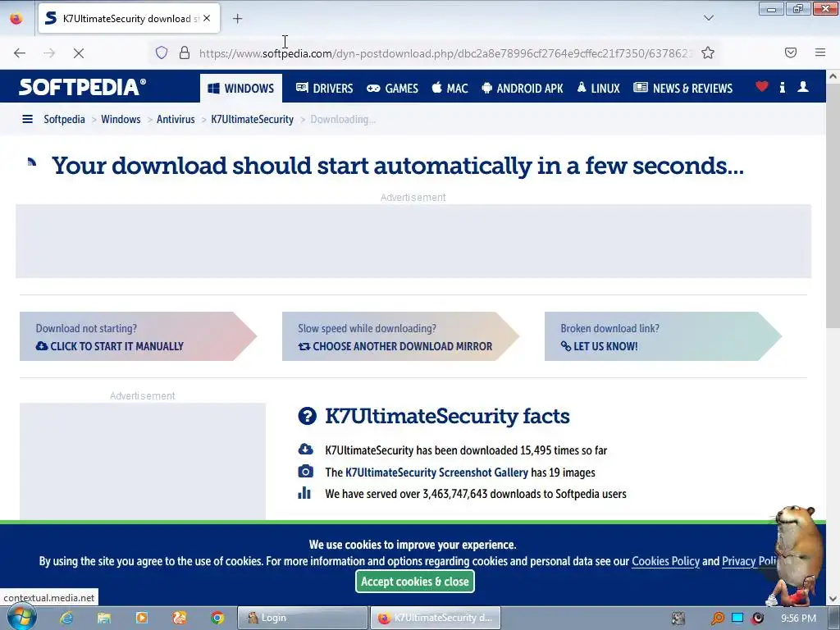This screenshot has height=630, width=840.
Task: Open K7UltimateSecurity Screenshot Gallery link
Action: tap(436, 472)
